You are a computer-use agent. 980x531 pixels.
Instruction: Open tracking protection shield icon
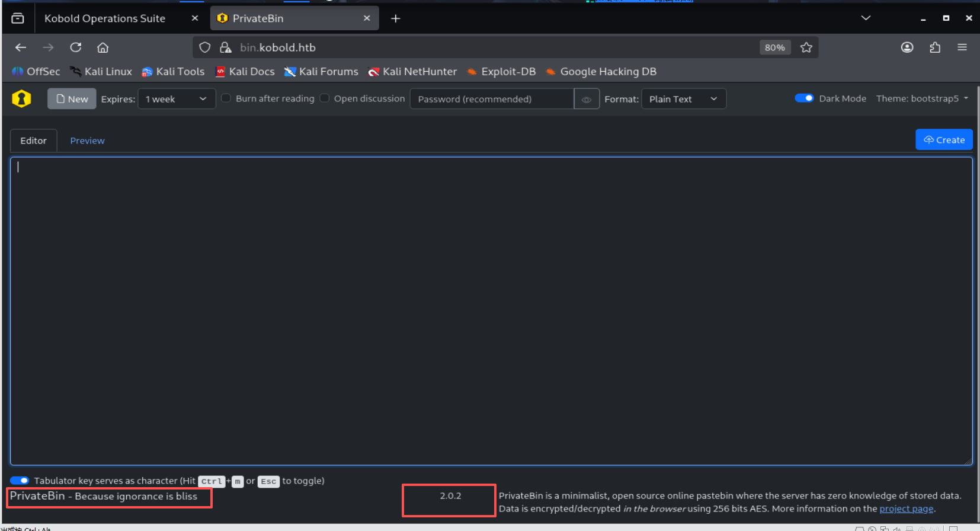coord(205,47)
